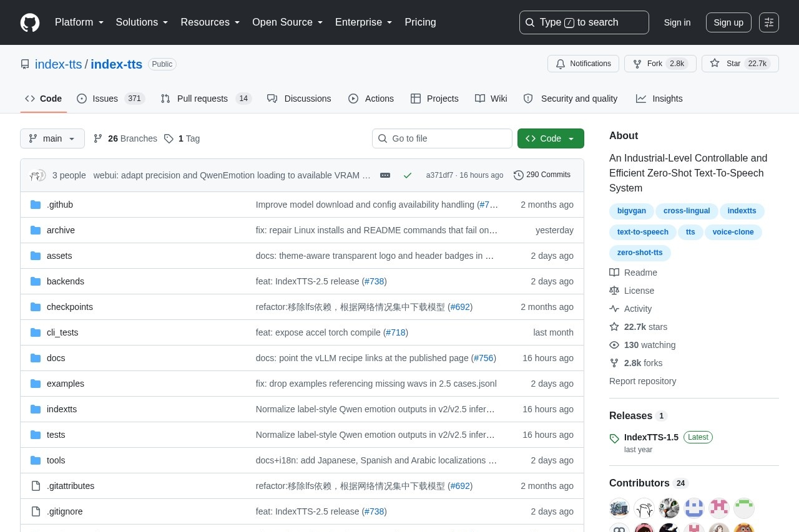Image resolution: width=799 pixels, height=532 pixels.
Task: Click the Readme book icon
Action: point(614,273)
